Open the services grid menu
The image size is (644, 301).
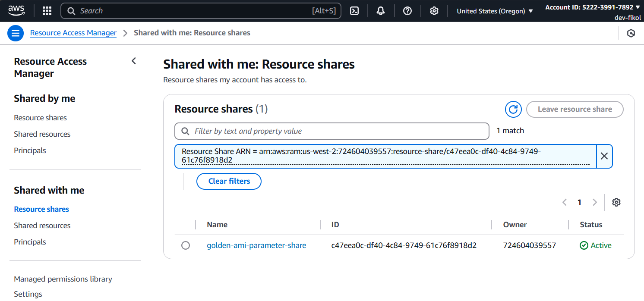coord(47,11)
